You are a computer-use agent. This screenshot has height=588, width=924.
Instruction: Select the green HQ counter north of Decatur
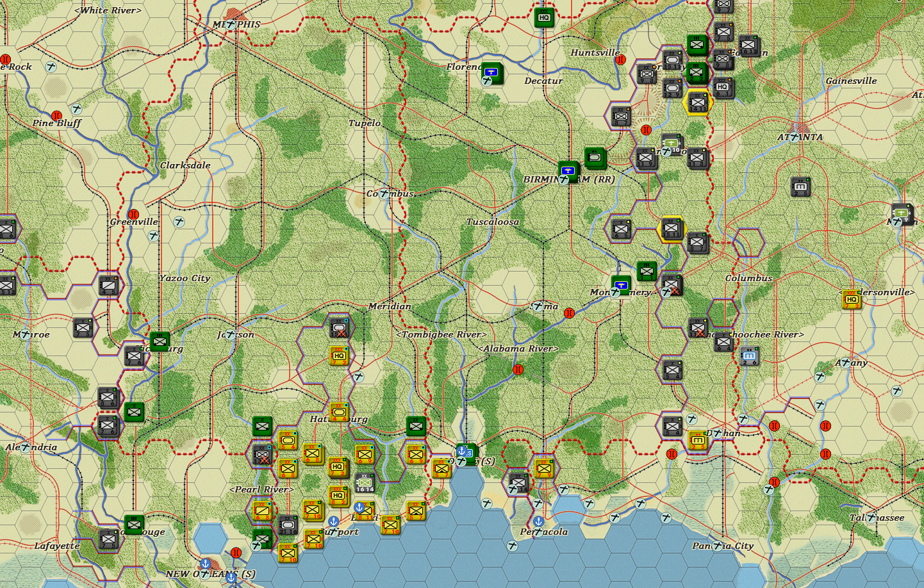tap(544, 17)
